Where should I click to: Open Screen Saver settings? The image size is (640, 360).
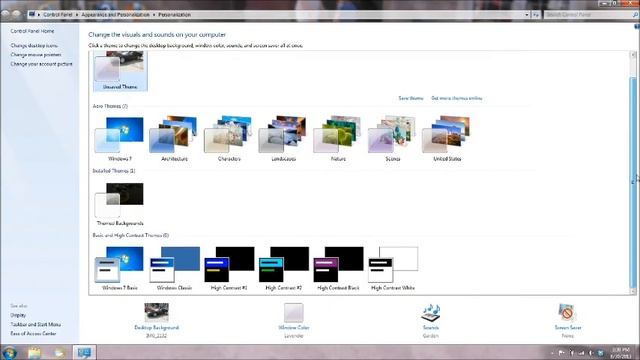point(567,320)
